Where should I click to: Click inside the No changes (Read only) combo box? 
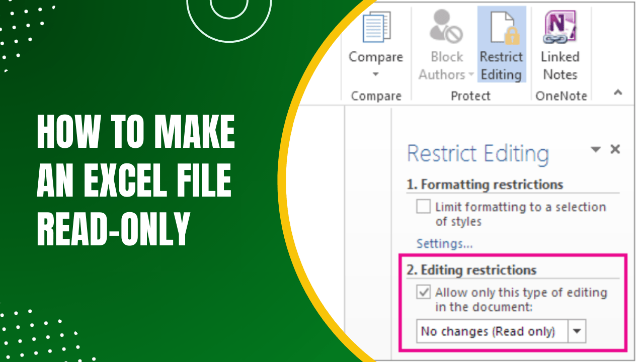click(488, 331)
